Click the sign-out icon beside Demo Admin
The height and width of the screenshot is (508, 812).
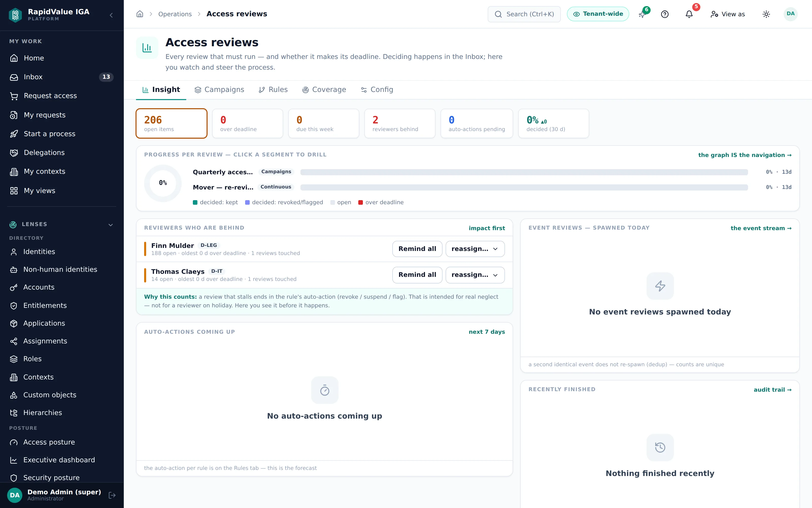pos(112,495)
